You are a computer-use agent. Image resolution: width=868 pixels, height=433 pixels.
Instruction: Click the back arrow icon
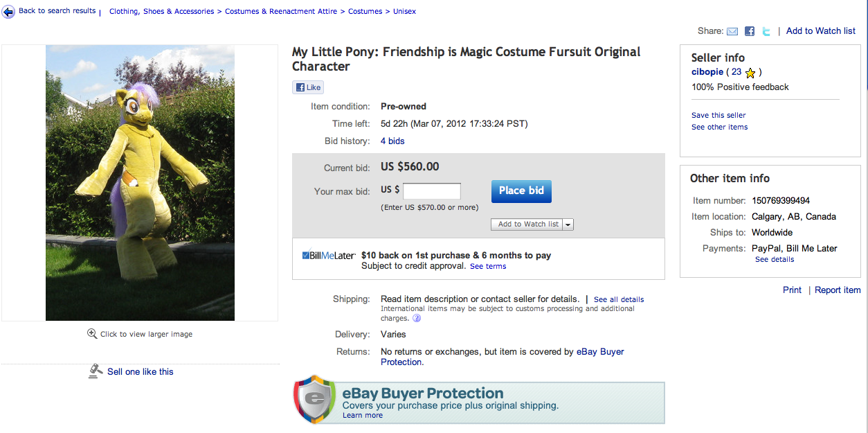8,12
